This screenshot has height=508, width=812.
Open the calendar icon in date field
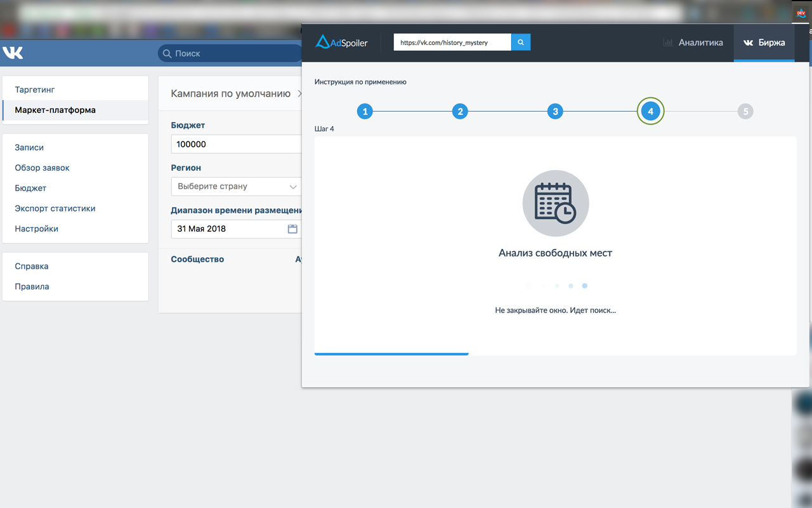(292, 229)
